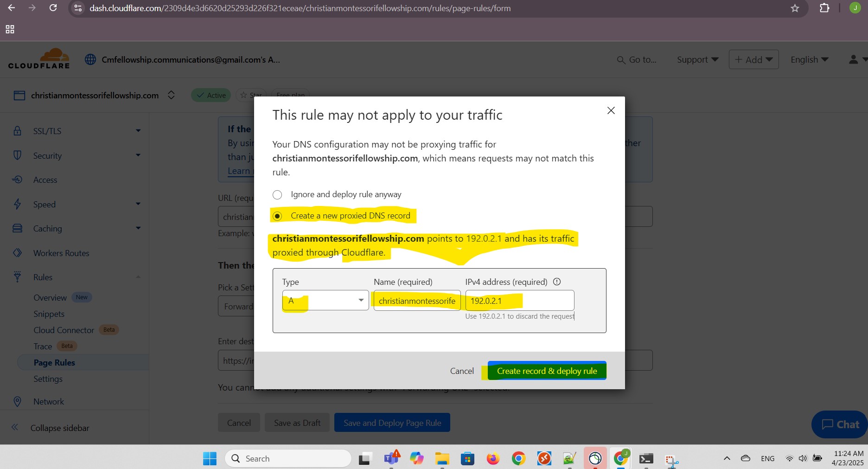Show hidden system tray icons
The height and width of the screenshot is (469, 868).
727,458
